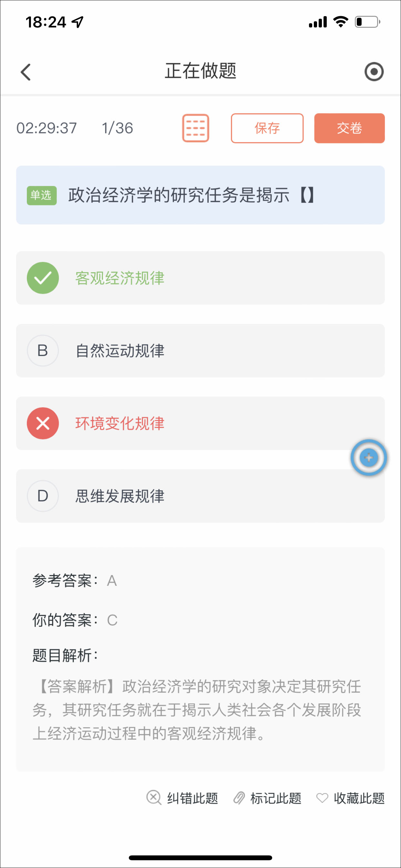Select the wrong answer 环境变化规律
Viewport: 401px width, 868px height.
[120, 423]
